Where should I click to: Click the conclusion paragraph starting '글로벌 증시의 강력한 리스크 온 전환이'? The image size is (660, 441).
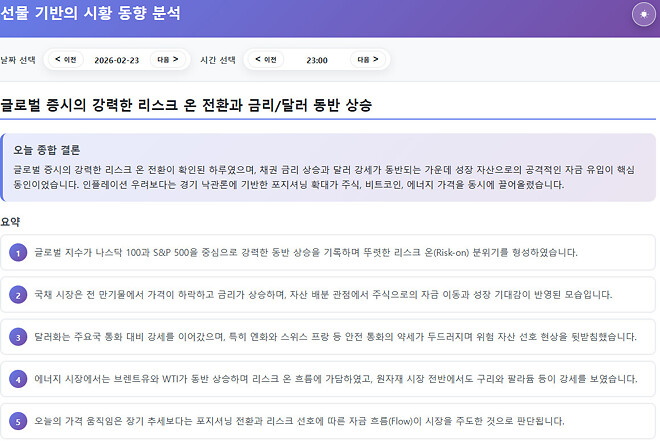(324, 177)
